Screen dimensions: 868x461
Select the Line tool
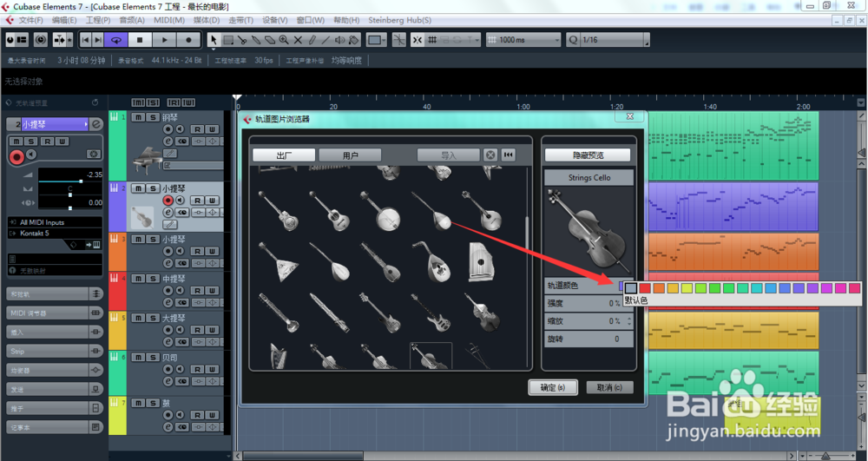pos(325,40)
